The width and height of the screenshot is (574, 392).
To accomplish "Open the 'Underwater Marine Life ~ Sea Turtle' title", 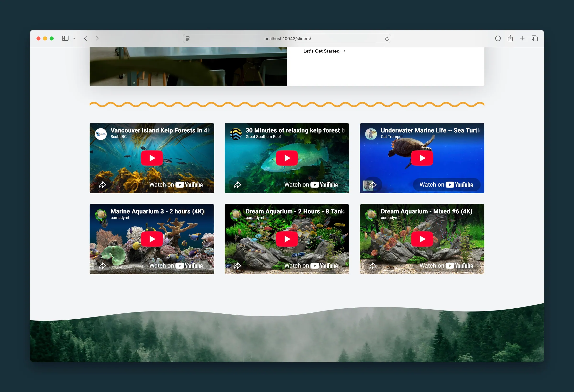I will coord(430,130).
